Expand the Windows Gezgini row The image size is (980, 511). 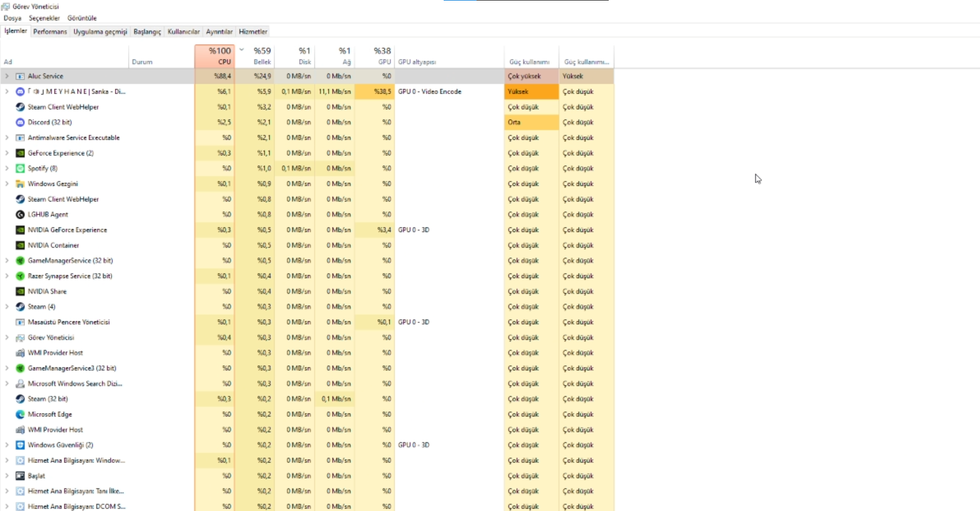7,184
